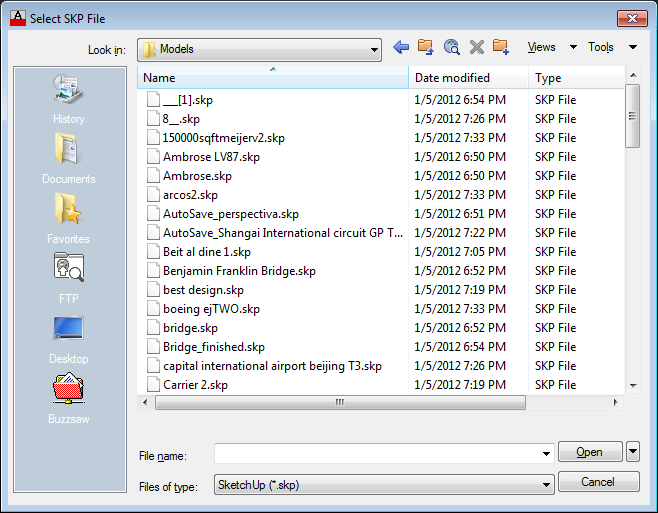Click the AutoCAD icon in title bar
This screenshot has height=513, width=658.
click(x=18, y=18)
